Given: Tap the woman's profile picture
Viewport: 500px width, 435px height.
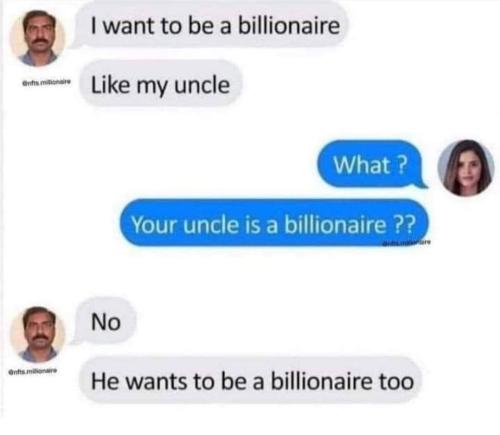Looking at the screenshot, I should pyautogui.click(x=466, y=168).
